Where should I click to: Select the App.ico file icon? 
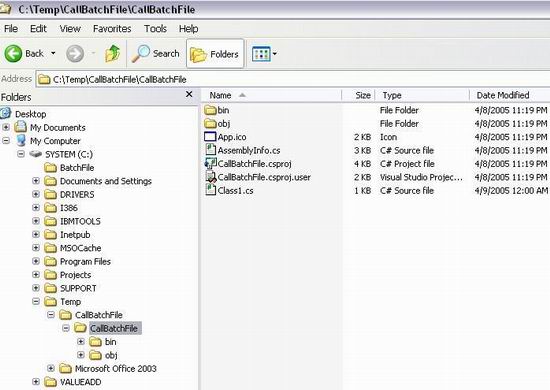[210, 136]
